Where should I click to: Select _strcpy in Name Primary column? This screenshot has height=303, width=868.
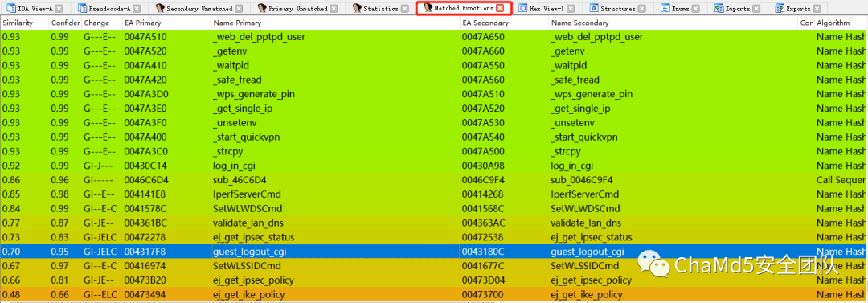pos(227,152)
